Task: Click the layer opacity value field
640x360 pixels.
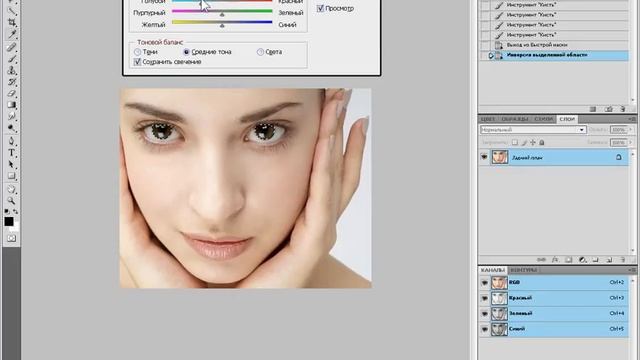Action: [x=618, y=130]
